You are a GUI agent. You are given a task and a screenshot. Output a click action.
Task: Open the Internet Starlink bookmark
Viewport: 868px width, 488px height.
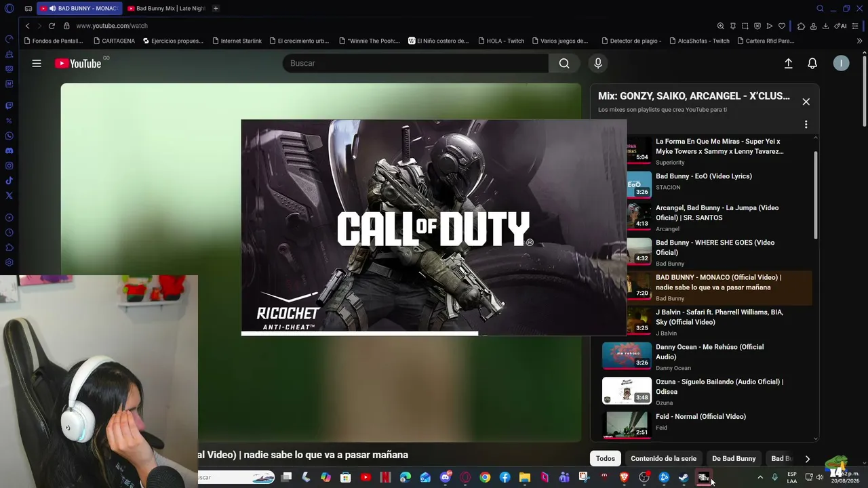coord(237,41)
